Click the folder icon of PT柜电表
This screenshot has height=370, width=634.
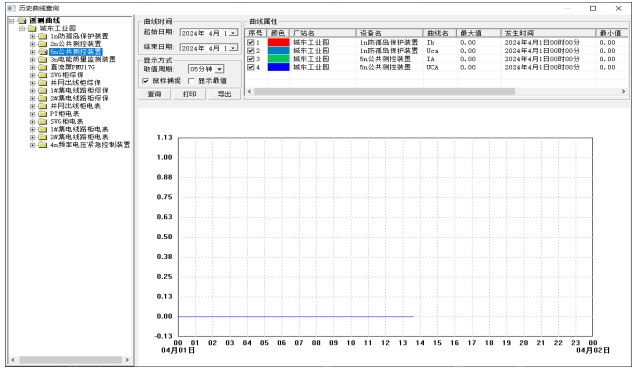(x=43, y=114)
